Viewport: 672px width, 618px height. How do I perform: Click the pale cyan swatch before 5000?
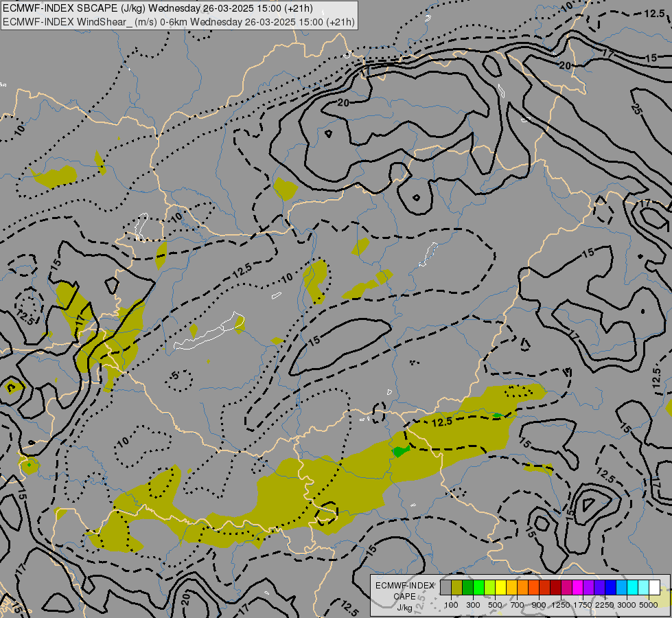(x=644, y=588)
